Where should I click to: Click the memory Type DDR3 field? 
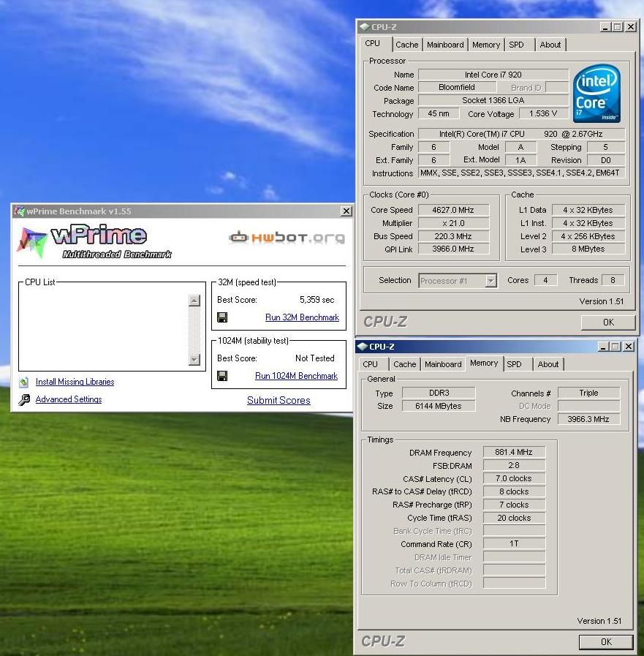(x=439, y=393)
